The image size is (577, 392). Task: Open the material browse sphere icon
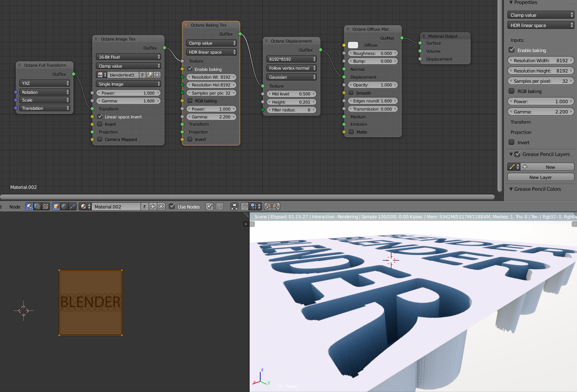(x=85, y=206)
